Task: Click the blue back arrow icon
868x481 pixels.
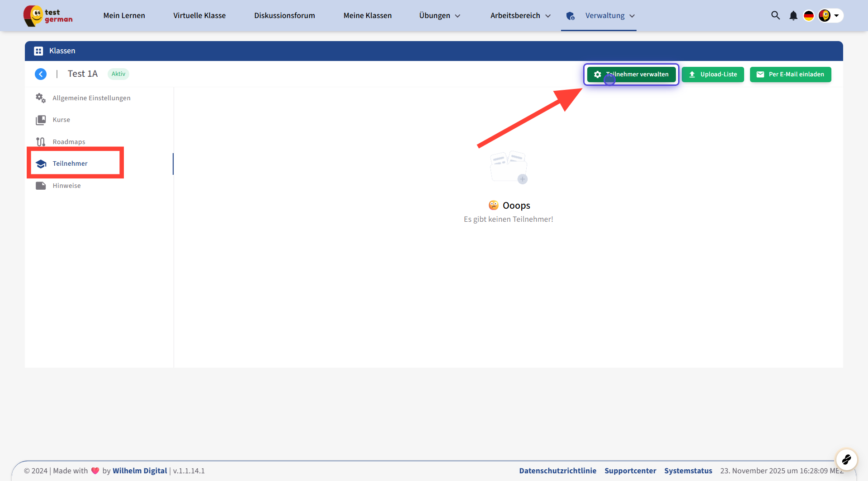Action: pos(41,74)
